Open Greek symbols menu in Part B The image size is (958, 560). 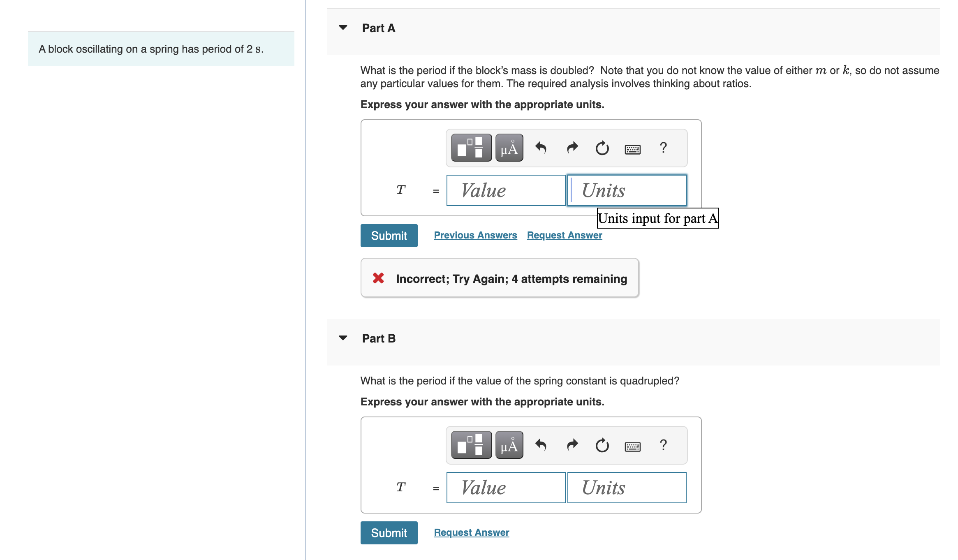(509, 445)
